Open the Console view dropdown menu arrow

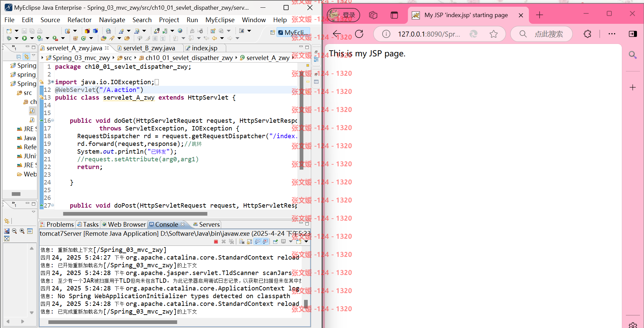pyautogui.click(x=306, y=241)
